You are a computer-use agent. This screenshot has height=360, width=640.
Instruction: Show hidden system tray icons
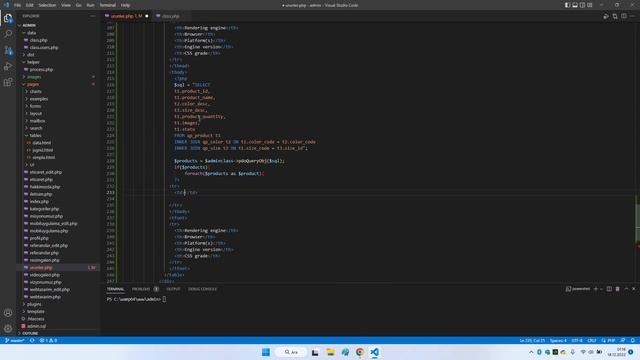[x=531, y=352]
